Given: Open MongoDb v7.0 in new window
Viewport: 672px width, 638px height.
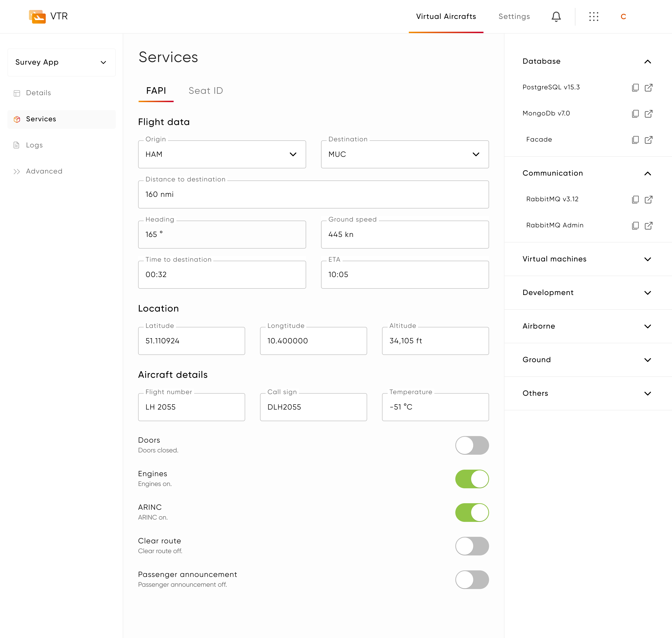Looking at the screenshot, I should coord(648,114).
